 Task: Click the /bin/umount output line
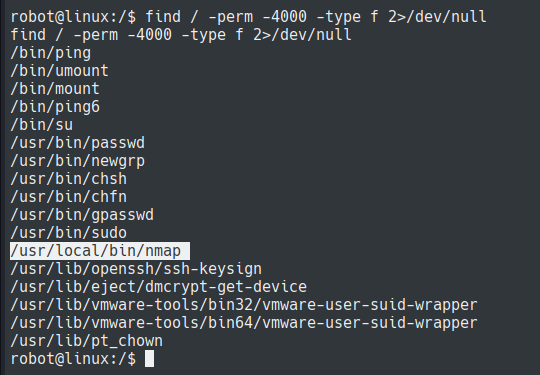point(60,71)
